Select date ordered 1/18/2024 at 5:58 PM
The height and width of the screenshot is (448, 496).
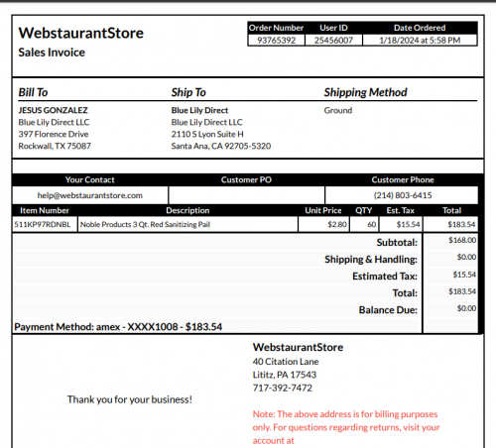pos(420,41)
